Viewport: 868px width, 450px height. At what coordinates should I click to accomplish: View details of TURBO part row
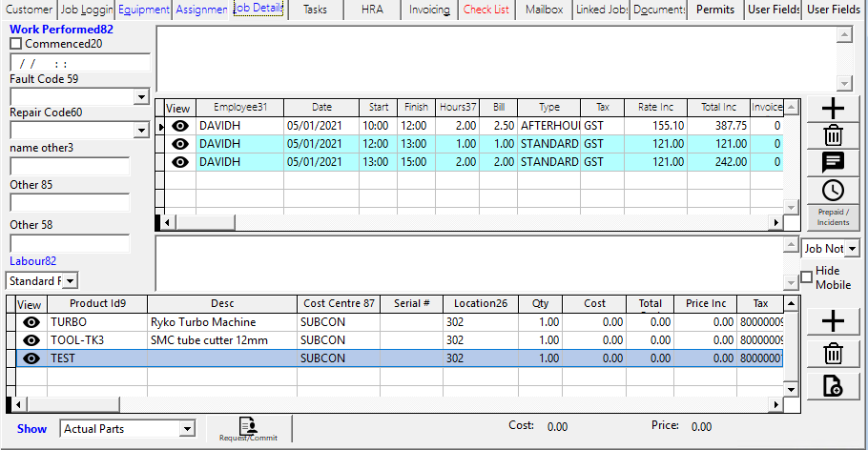tap(31, 322)
